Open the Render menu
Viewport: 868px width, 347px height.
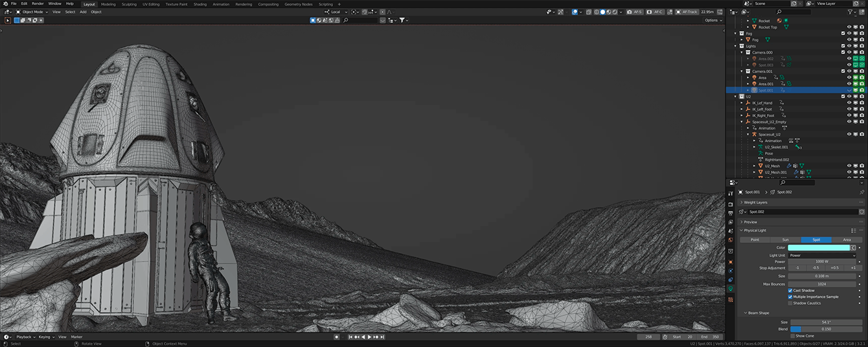click(x=38, y=3)
